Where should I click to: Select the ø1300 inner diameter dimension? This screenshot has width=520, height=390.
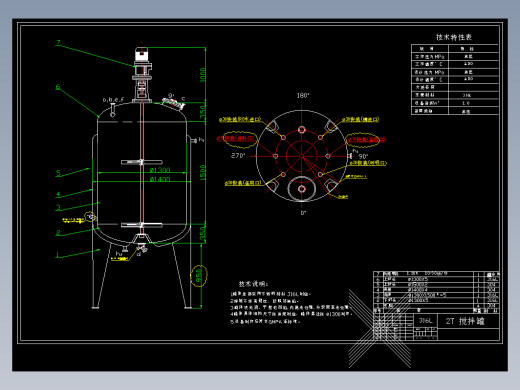[x=160, y=170]
